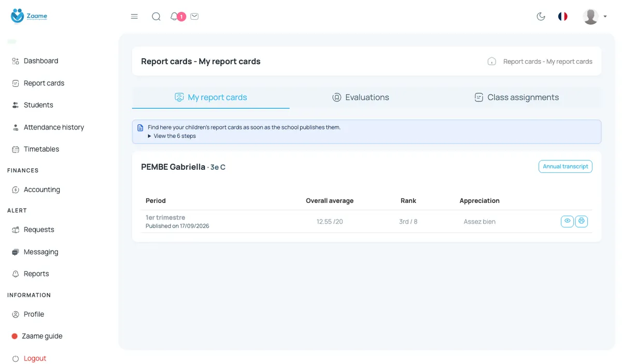
Task: View the 1er trimestre report card
Action: (x=568, y=221)
